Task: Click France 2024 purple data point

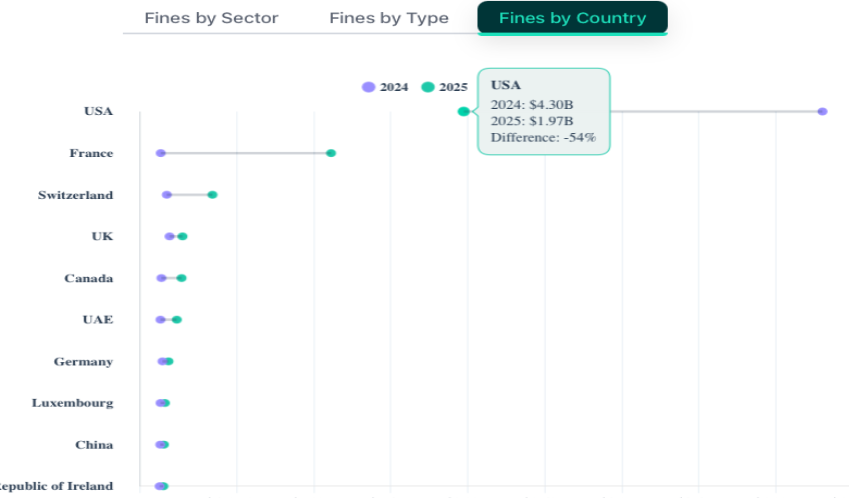Action: [x=160, y=153]
